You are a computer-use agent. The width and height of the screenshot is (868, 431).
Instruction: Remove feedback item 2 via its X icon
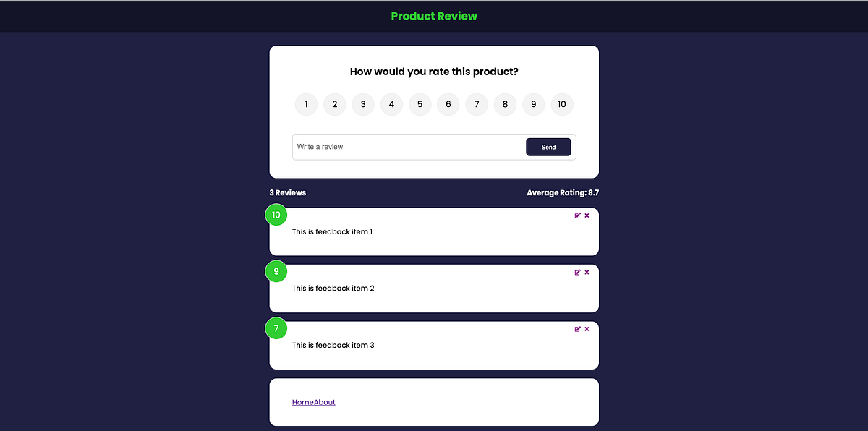(x=587, y=272)
